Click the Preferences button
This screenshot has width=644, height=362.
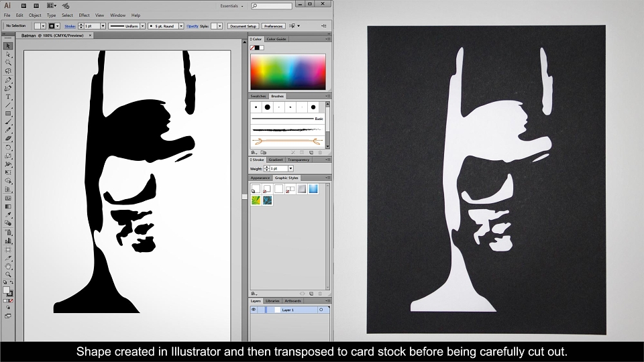[274, 26]
